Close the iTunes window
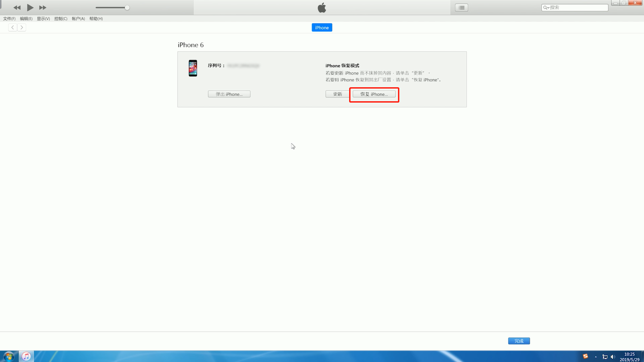 (x=635, y=3)
